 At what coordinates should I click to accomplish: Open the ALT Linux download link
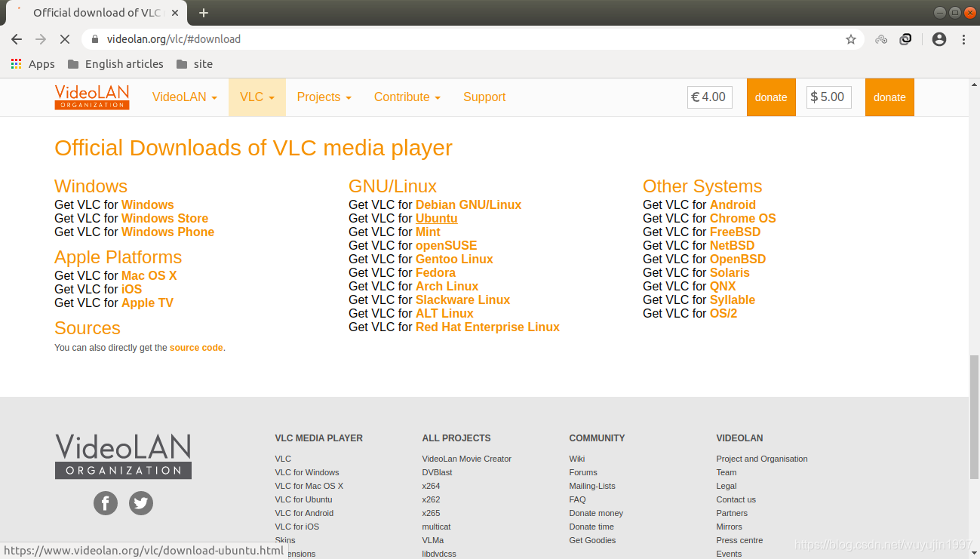[444, 314]
